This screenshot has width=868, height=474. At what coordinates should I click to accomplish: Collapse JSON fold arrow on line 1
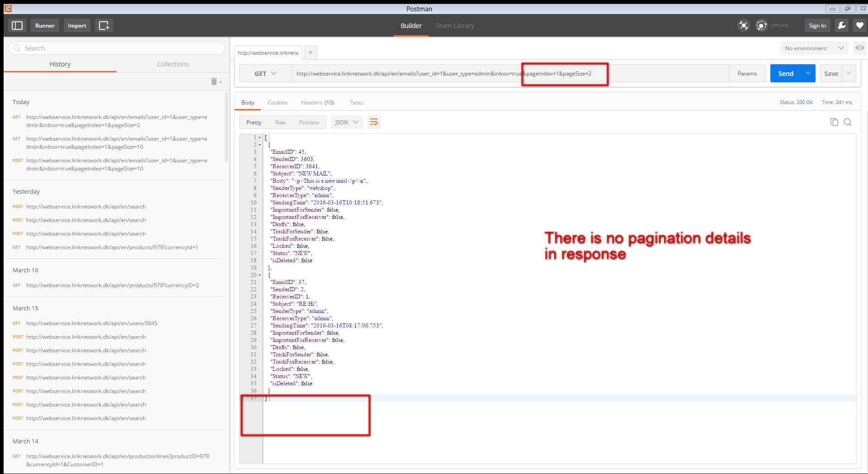tap(260, 137)
